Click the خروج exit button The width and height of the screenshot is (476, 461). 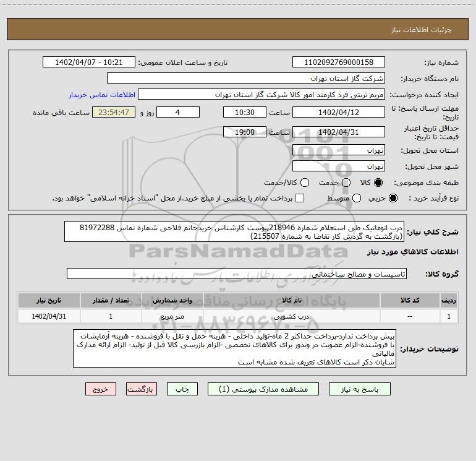(101, 389)
